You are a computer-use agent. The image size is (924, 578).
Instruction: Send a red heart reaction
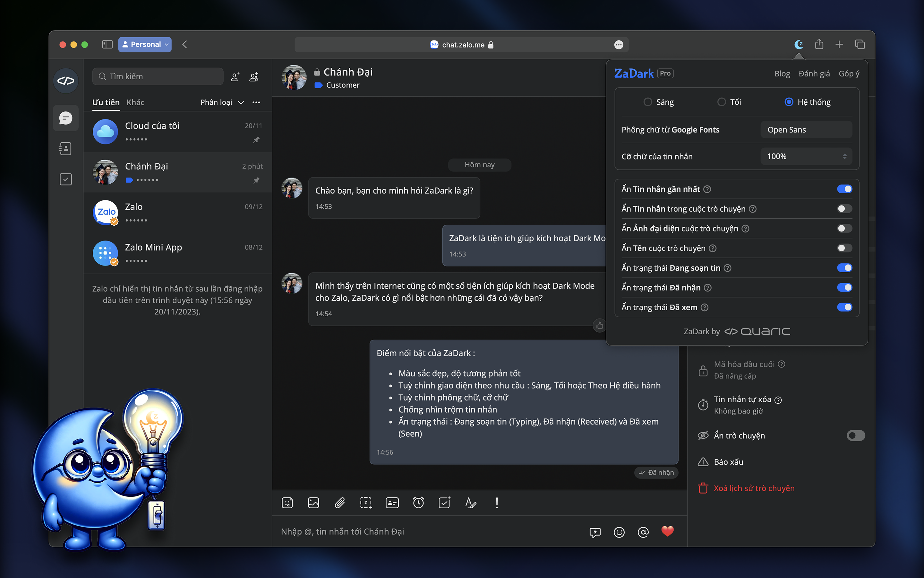coord(667,531)
